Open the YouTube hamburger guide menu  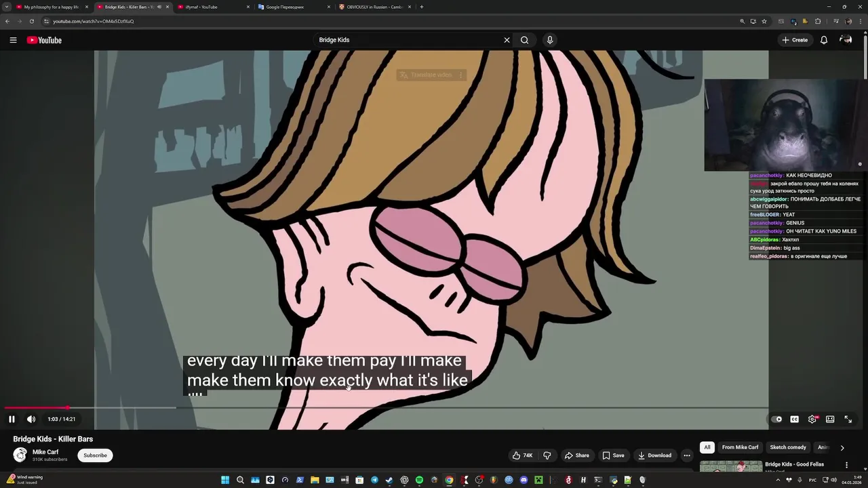13,40
